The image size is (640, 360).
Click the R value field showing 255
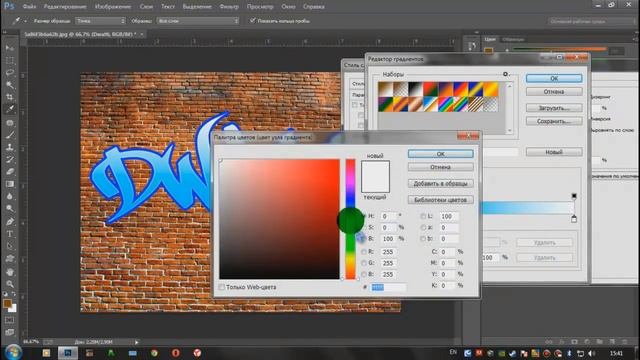click(389, 252)
